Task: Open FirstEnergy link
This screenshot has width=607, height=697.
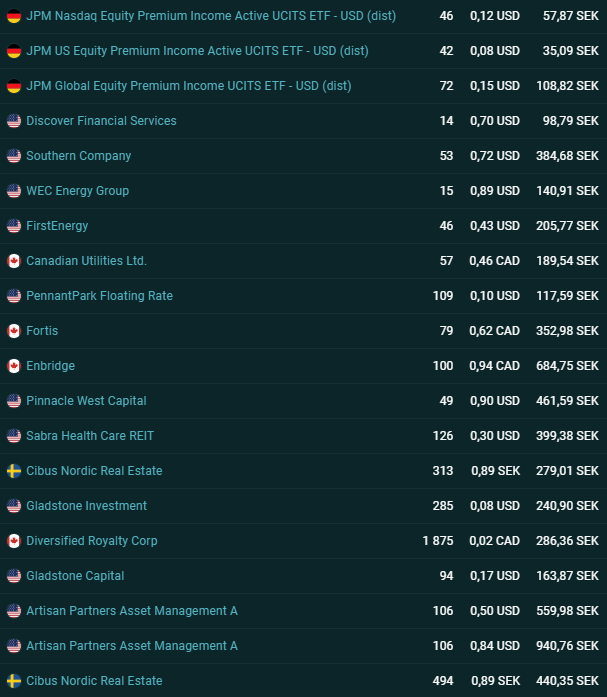Action: pyautogui.click(x=57, y=226)
